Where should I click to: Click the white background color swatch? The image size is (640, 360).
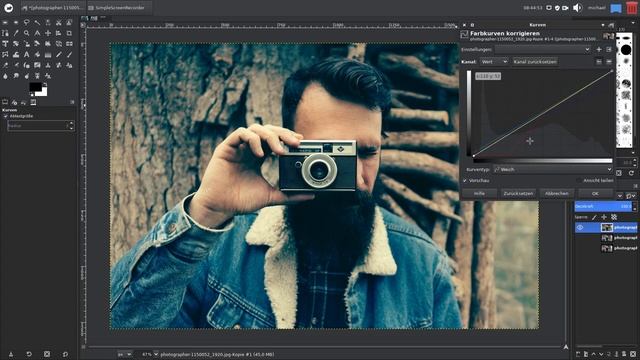tap(44, 93)
